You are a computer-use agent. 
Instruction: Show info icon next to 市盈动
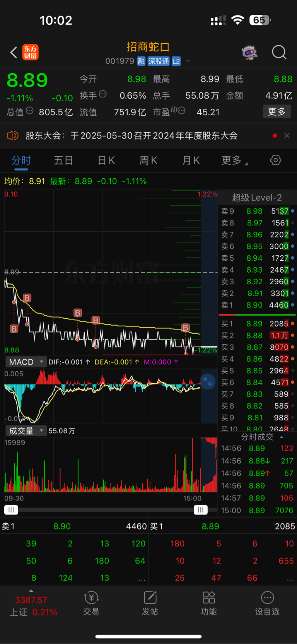[x=182, y=111]
